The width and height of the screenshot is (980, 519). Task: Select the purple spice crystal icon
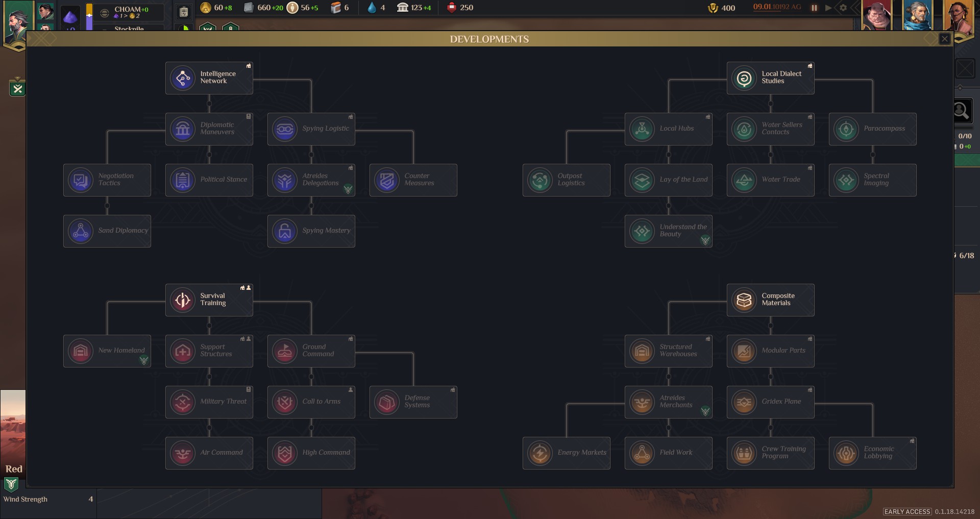point(70,17)
